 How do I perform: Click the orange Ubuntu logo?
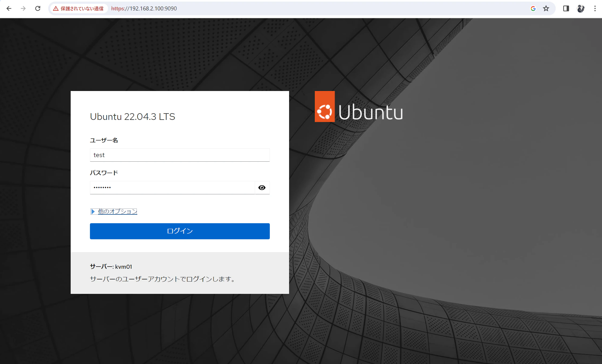324,107
